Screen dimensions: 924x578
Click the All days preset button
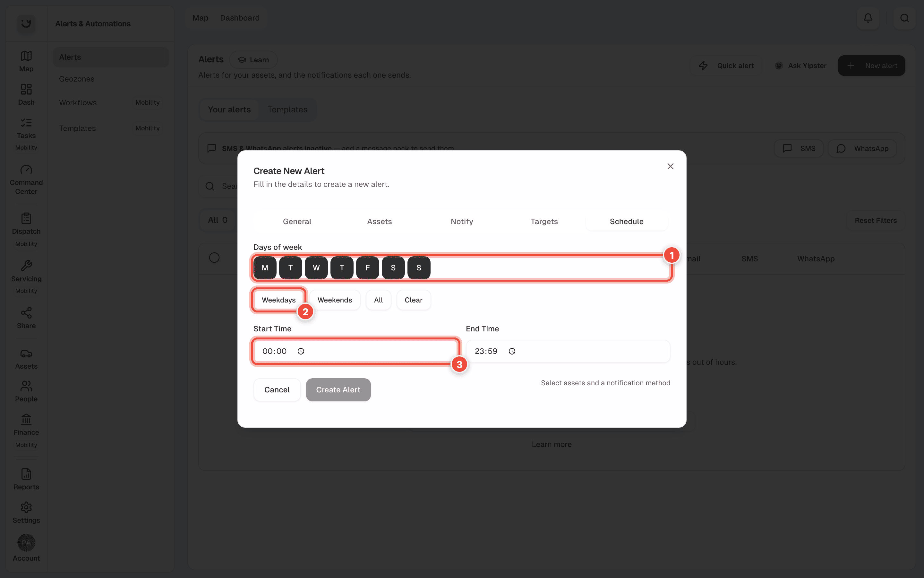[x=378, y=300]
